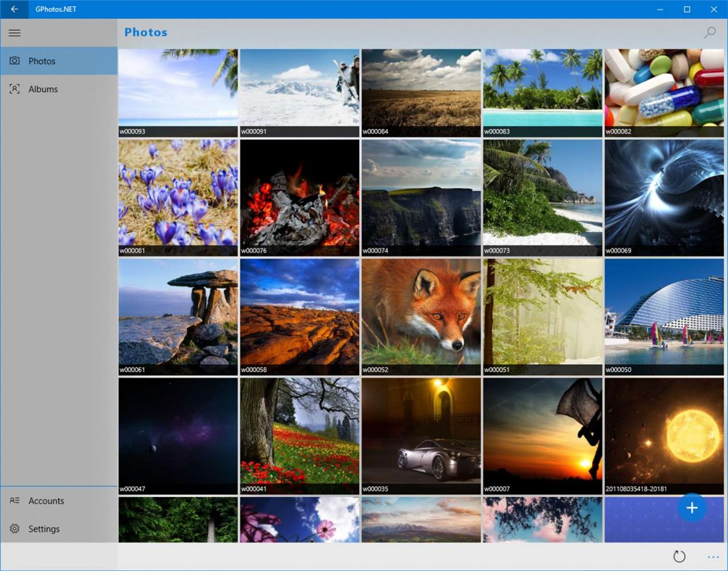The image size is (728, 571).
Task: Click the GPhotos.NET title bar label
Action: (55, 9)
